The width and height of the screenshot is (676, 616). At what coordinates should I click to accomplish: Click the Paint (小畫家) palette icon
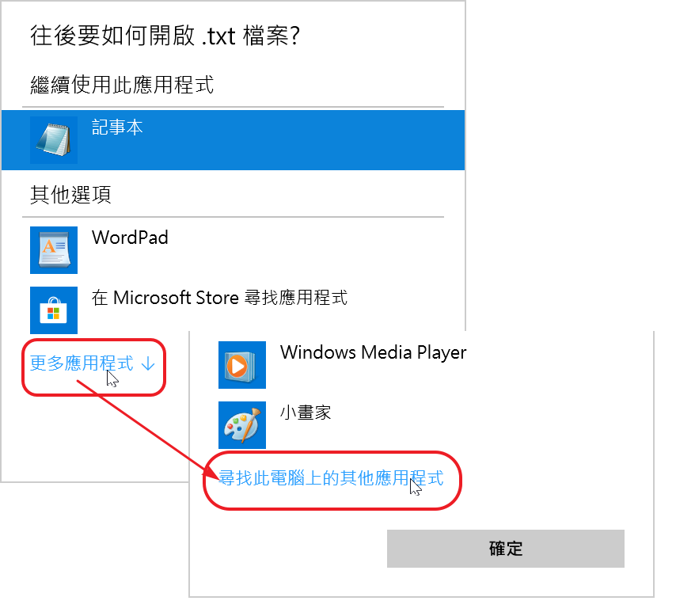point(242,425)
